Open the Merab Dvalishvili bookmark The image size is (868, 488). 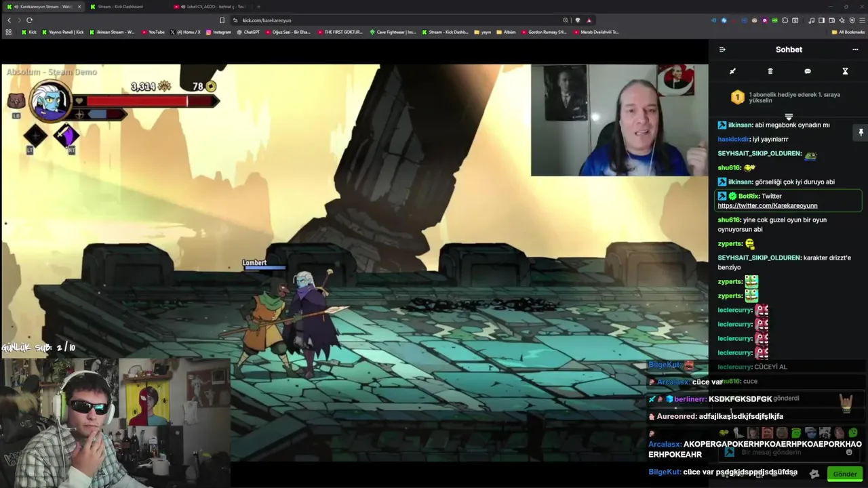pyautogui.click(x=595, y=32)
